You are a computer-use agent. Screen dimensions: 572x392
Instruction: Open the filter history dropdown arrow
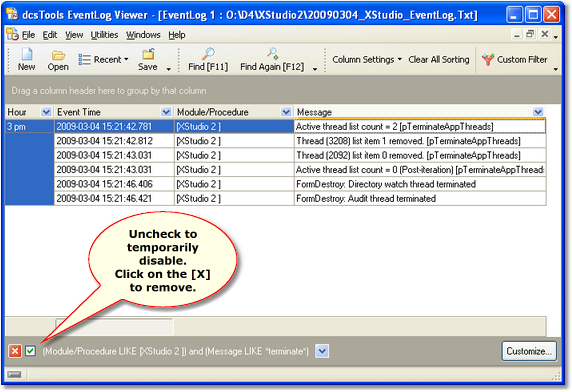322,351
